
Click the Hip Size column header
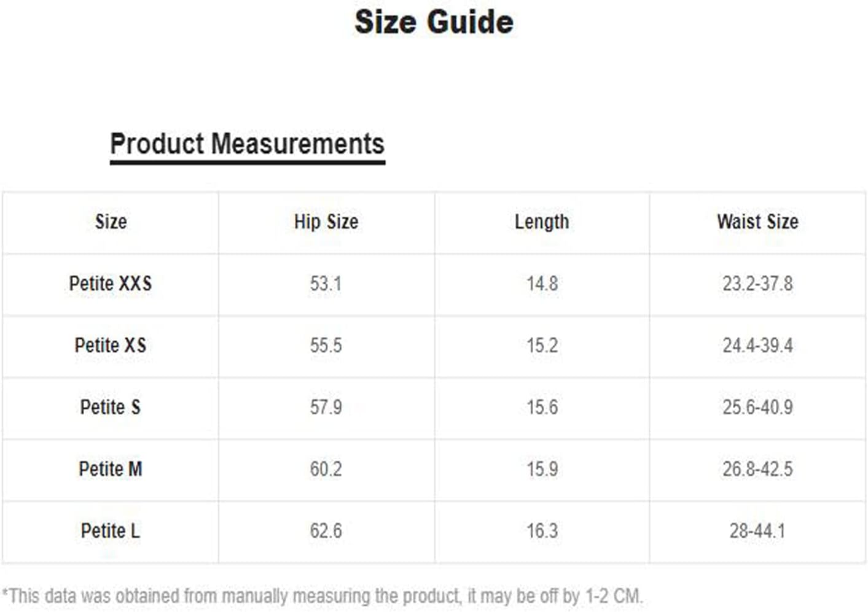[x=326, y=222]
